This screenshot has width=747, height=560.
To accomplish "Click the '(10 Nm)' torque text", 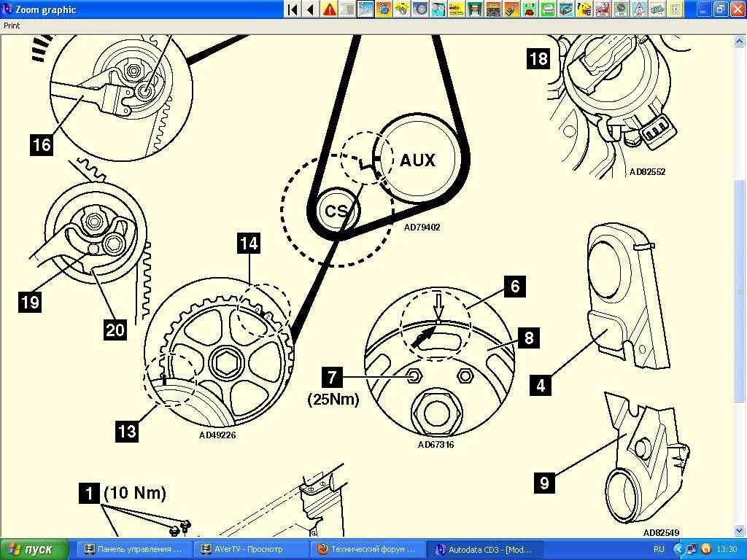I will (x=135, y=492).
